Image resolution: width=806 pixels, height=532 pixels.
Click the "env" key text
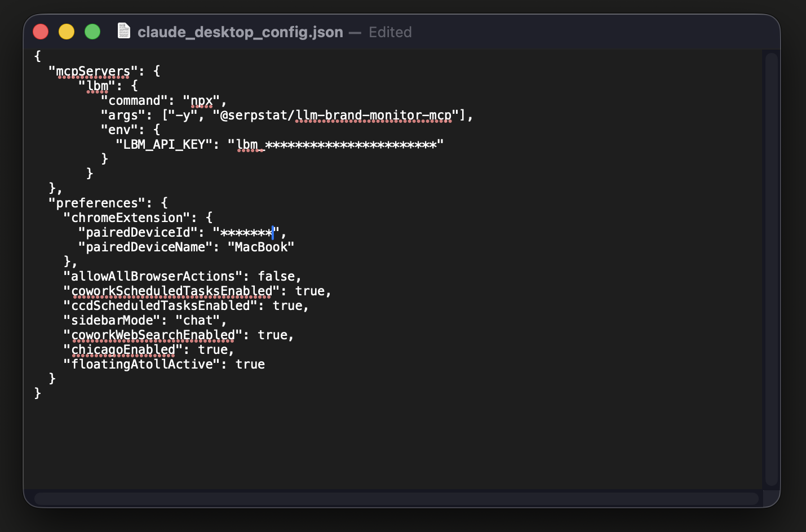click(119, 130)
